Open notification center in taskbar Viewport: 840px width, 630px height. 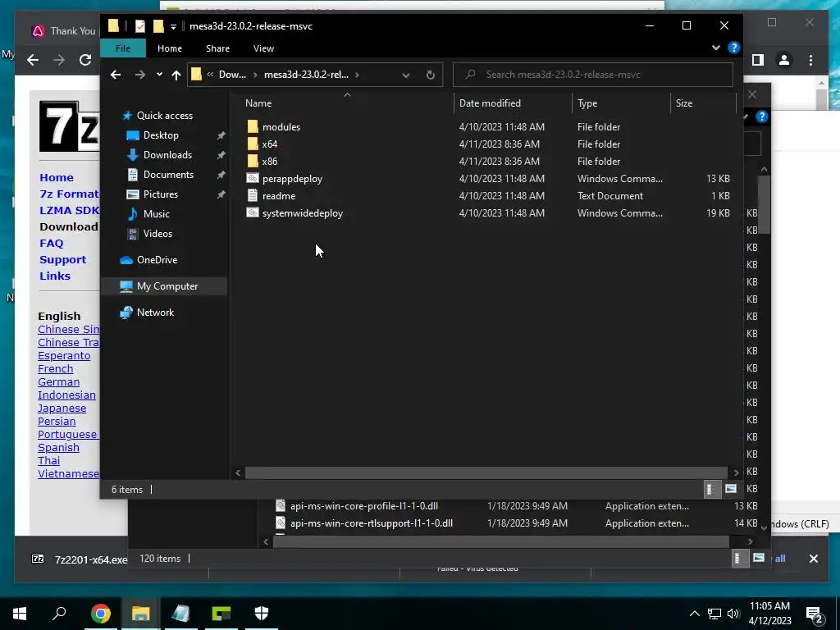[815, 614]
